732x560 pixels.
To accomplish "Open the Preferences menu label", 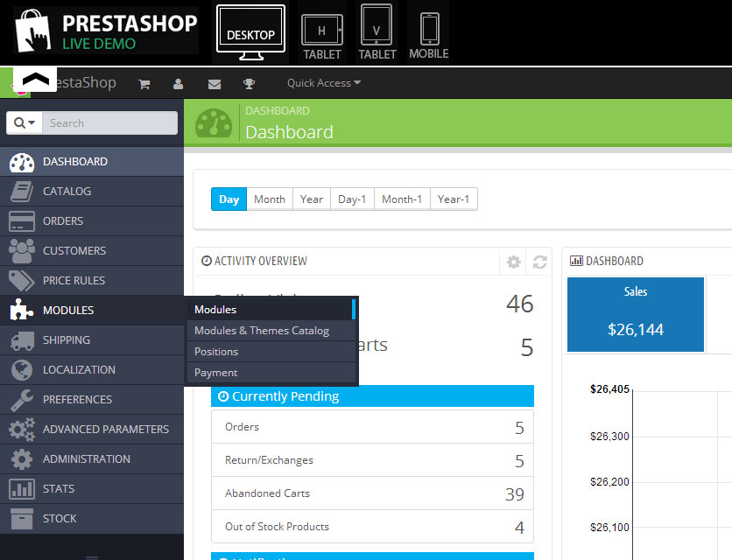I will click(78, 400).
